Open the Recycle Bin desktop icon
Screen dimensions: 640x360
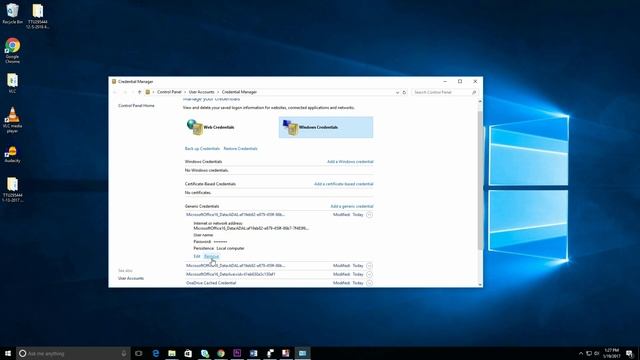[13, 14]
